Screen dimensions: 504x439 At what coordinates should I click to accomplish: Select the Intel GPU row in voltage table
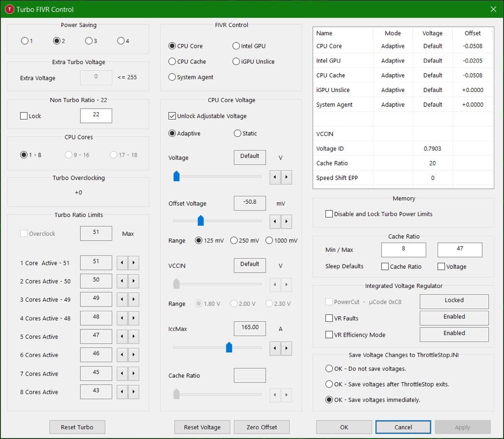click(x=403, y=61)
